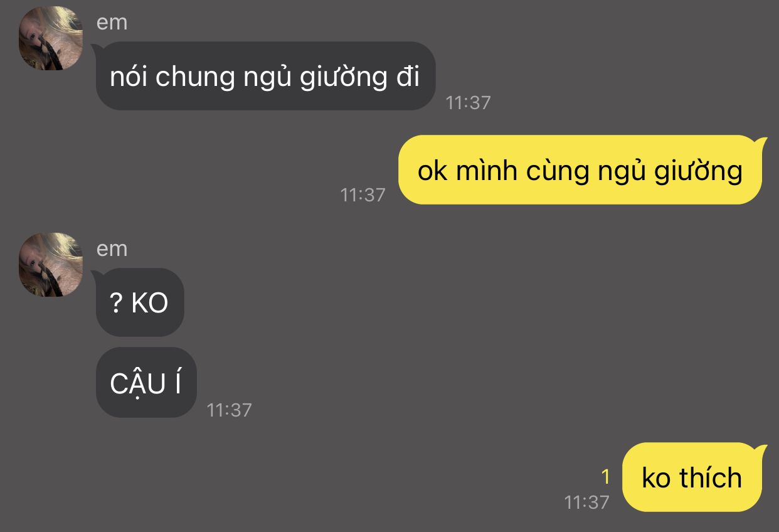Click the 11:37 timestamp beside 'ko thích'

coord(586,502)
